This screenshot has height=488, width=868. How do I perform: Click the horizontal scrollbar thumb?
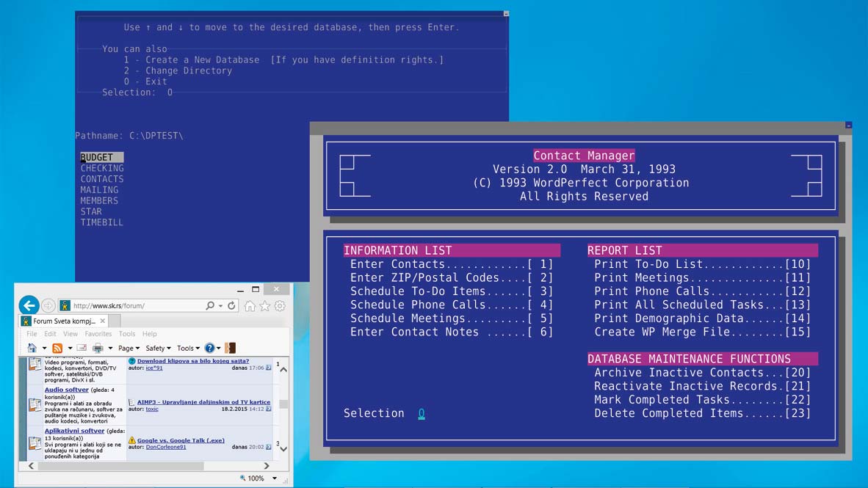pos(120,466)
